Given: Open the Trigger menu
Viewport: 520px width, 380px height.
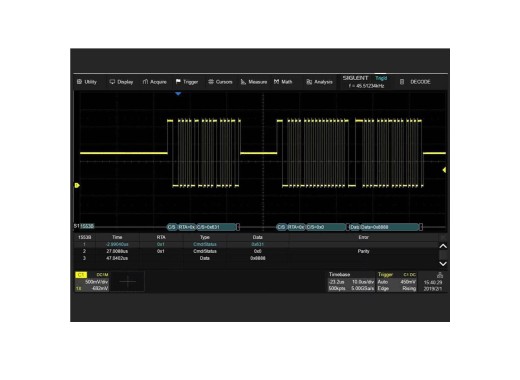Looking at the screenshot, I should (x=187, y=82).
